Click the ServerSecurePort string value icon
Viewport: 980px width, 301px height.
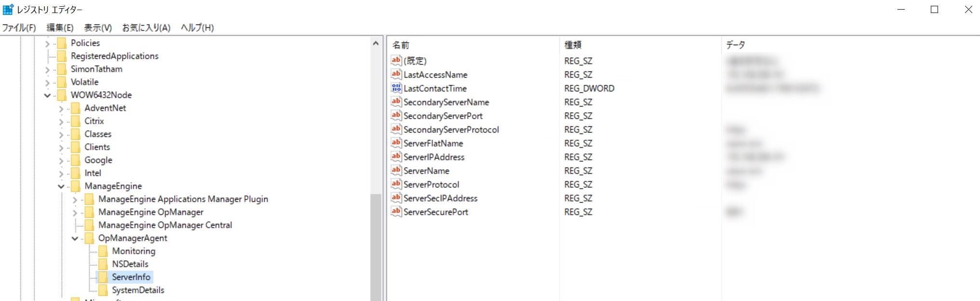[396, 211]
